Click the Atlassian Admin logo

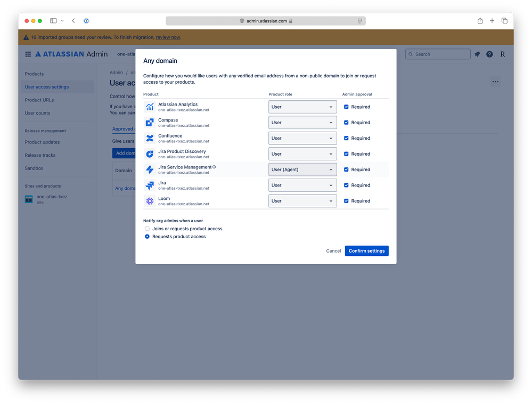(71, 54)
